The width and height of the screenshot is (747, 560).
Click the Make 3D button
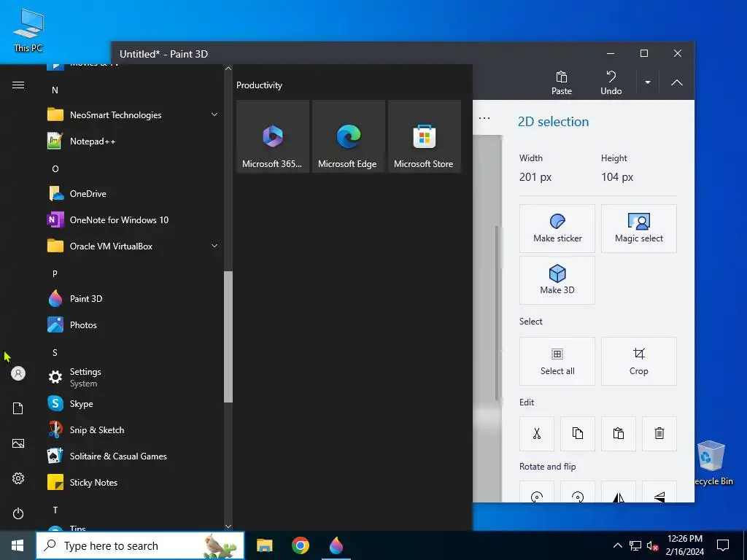point(557,280)
